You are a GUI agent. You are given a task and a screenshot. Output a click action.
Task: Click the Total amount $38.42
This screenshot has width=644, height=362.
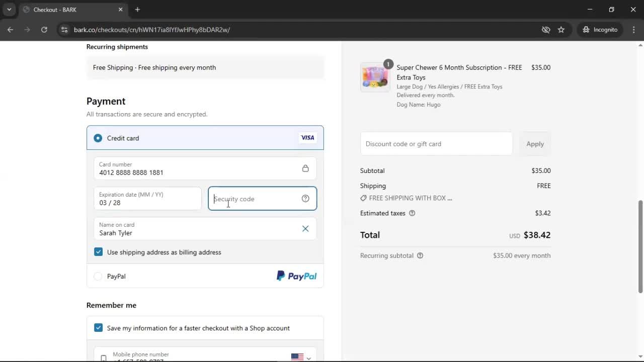pos(537,235)
